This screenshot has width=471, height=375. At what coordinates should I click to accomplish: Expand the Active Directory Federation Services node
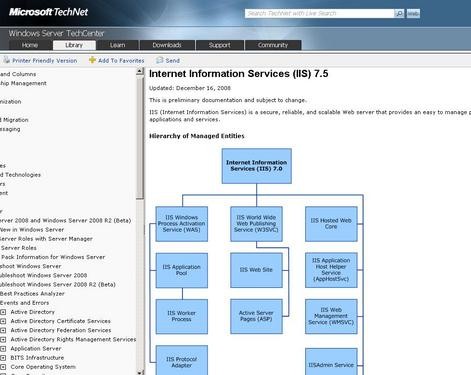(3, 330)
